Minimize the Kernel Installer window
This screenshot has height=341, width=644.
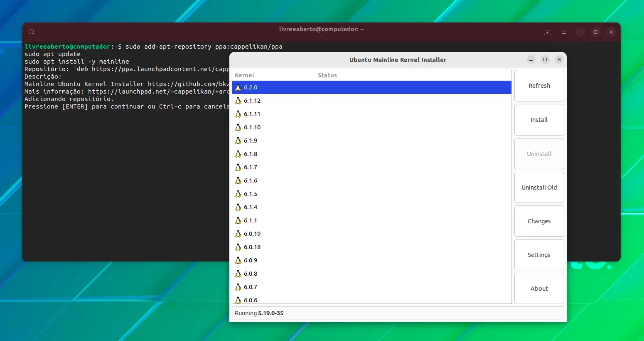pos(531,59)
